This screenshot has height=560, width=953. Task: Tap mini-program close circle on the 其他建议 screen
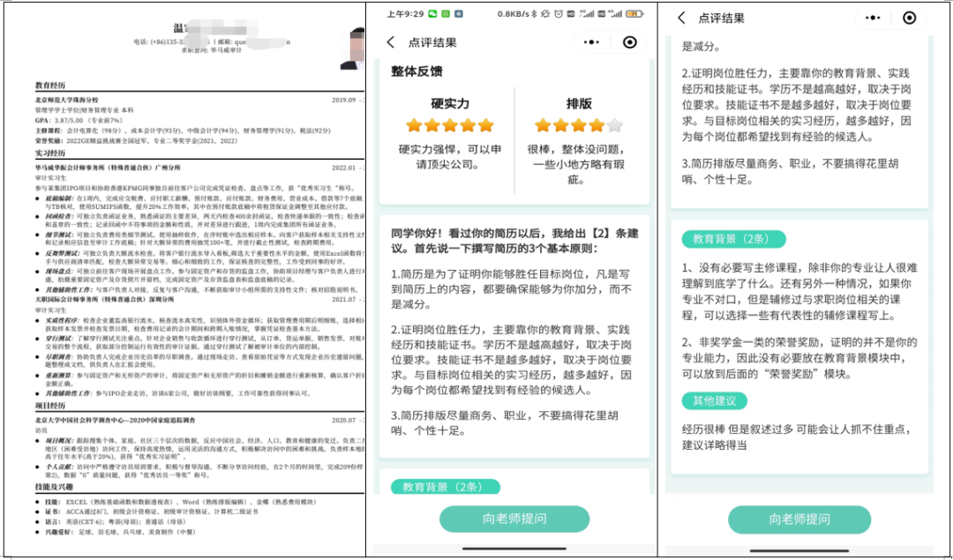(910, 19)
